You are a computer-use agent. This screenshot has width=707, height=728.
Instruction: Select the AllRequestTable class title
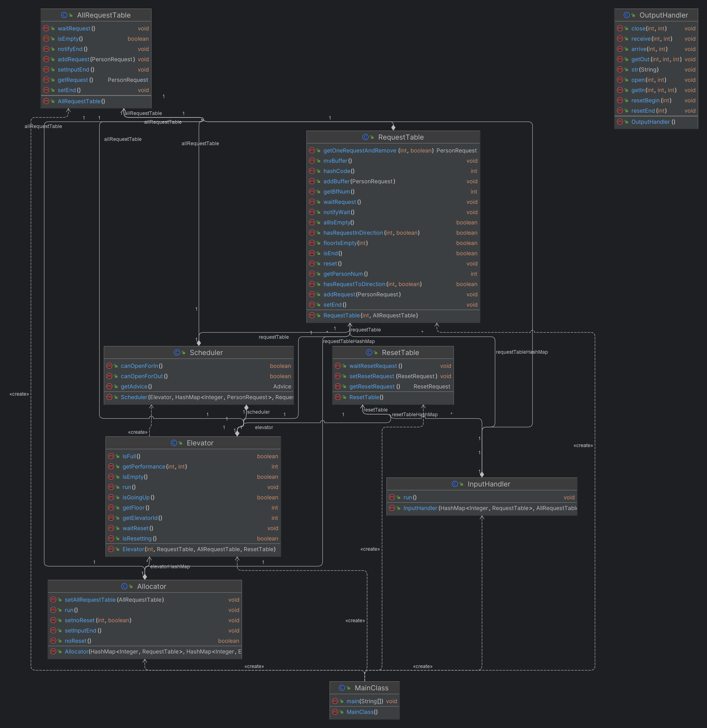(x=104, y=15)
